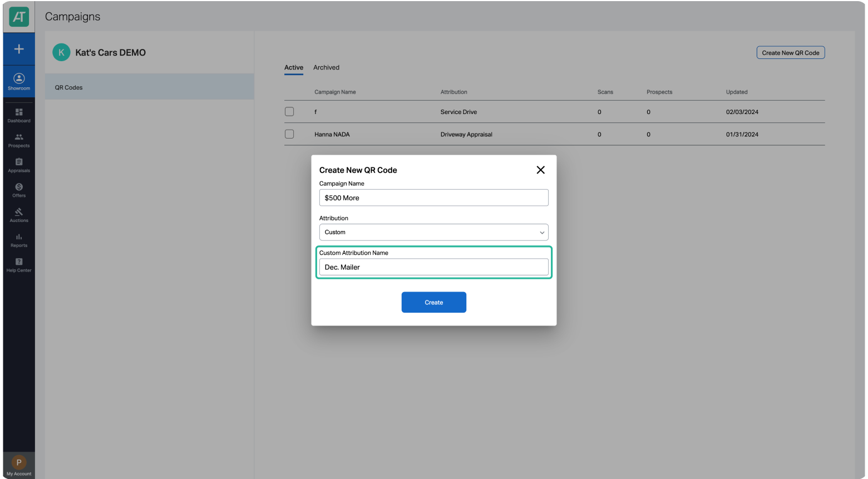Viewport: 868px width, 479px height.
Task: Click Prospects column header
Action: click(x=659, y=92)
